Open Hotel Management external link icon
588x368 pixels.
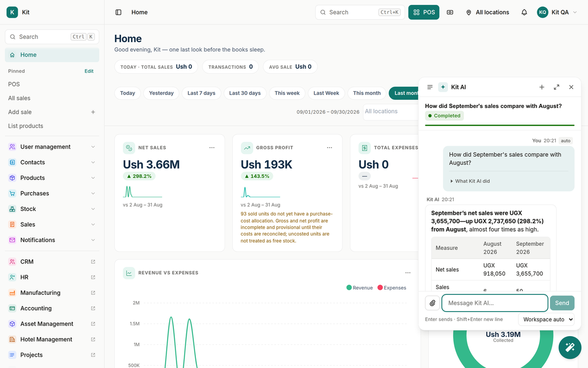tap(93, 340)
